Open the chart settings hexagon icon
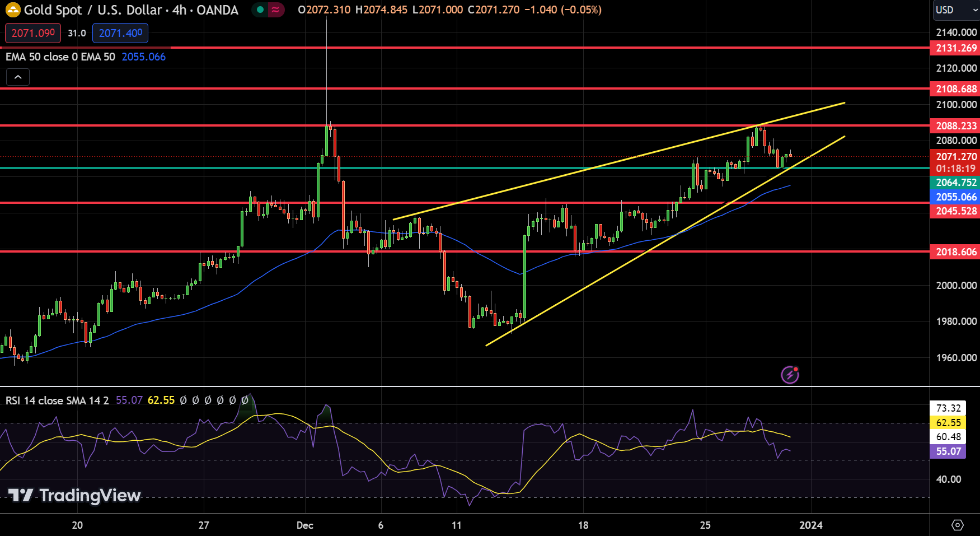Screen dimensions: 980x536 click(958, 525)
